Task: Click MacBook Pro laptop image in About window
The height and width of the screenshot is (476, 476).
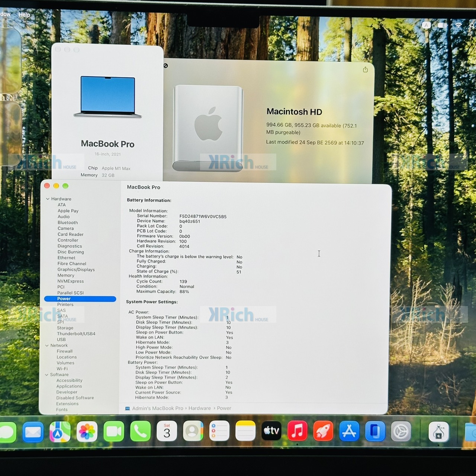Action: pyautogui.click(x=108, y=97)
